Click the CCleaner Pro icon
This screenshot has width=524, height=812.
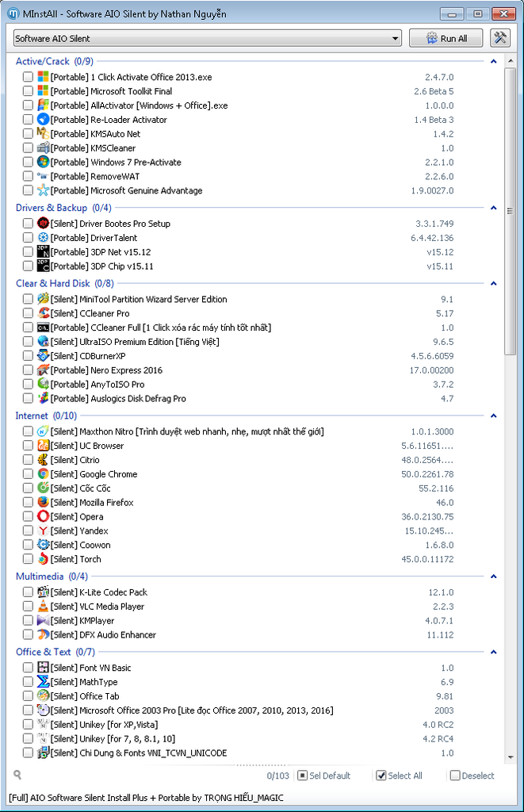click(x=43, y=313)
